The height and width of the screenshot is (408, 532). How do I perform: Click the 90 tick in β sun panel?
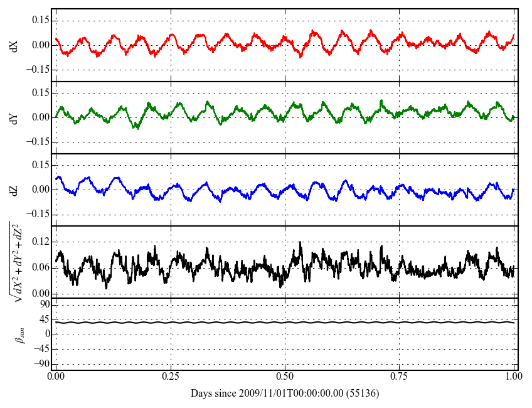click(x=44, y=304)
